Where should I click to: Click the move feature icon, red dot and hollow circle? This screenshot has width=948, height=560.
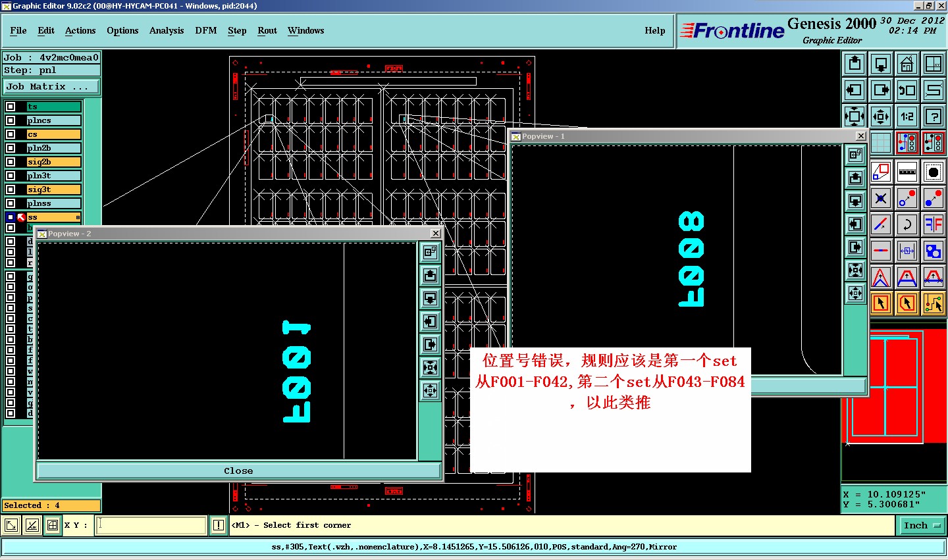click(907, 198)
